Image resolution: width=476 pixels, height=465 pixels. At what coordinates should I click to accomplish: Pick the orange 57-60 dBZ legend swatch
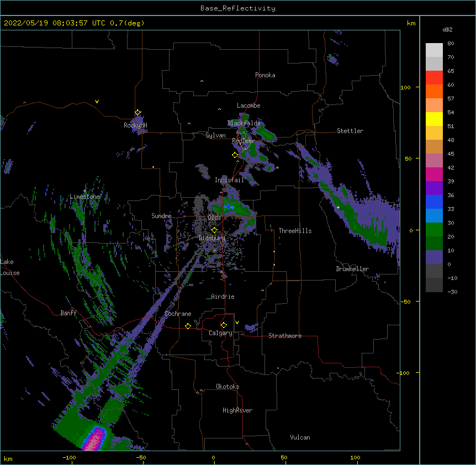click(434, 91)
